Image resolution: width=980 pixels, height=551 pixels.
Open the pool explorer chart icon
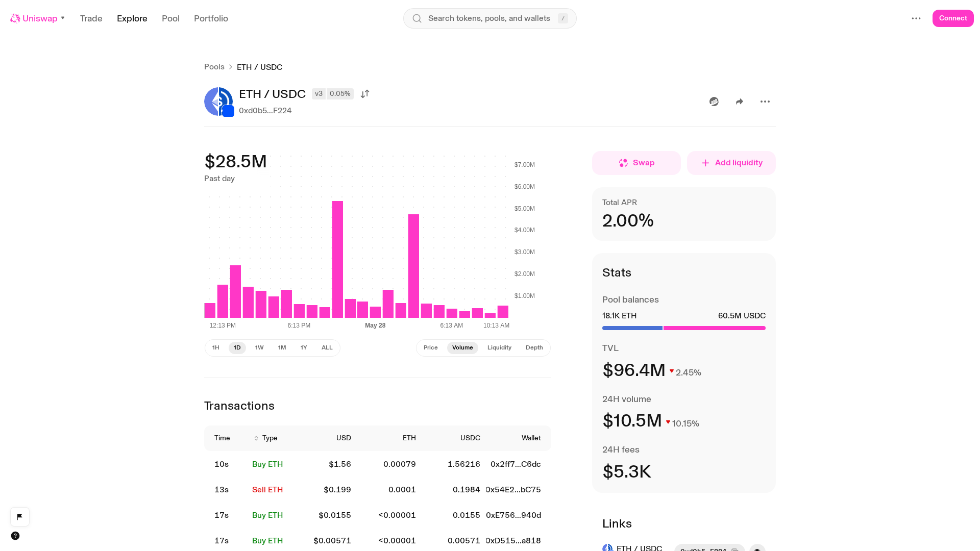pos(714,102)
